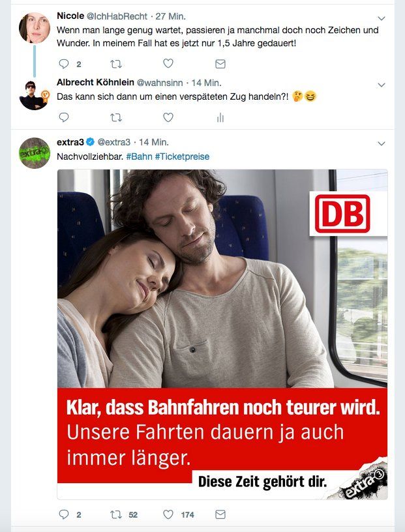Open the #Ticketpreise hashtag
The image size is (405, 532).
pos(182,156)
